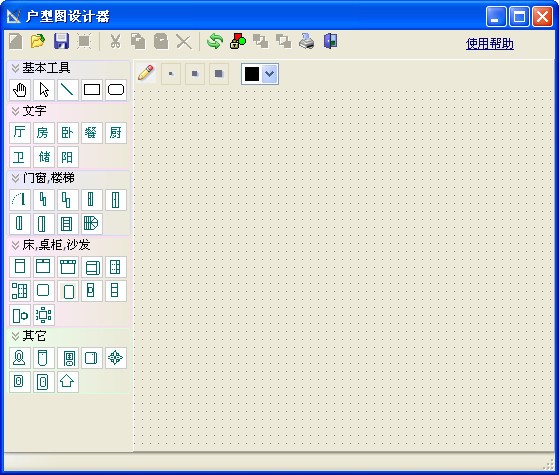Insert the 卧 text label
Viewport: 559px width, 475px height.
click(68, 133)
